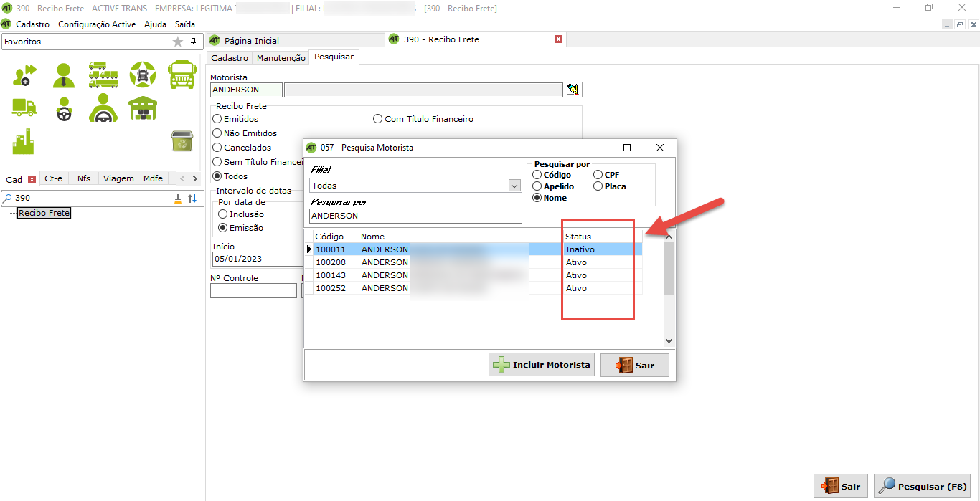Click the driver lookup icon next to Motorista
Image resolution: width=980 pixels, height=501 pixels.
573,90
